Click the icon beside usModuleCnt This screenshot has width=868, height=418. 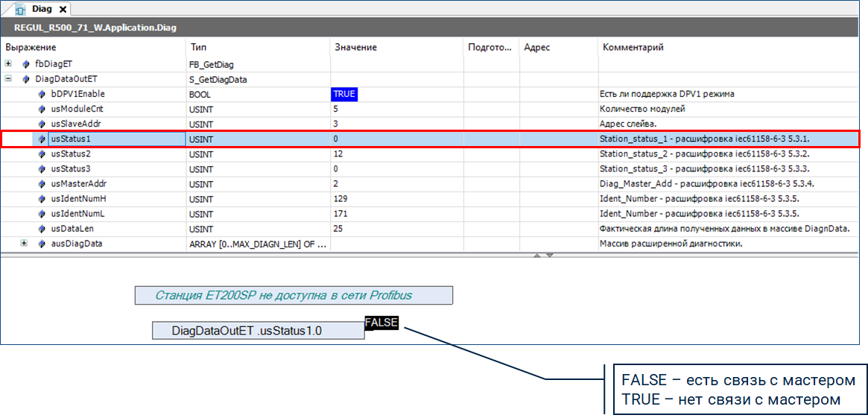42,109
